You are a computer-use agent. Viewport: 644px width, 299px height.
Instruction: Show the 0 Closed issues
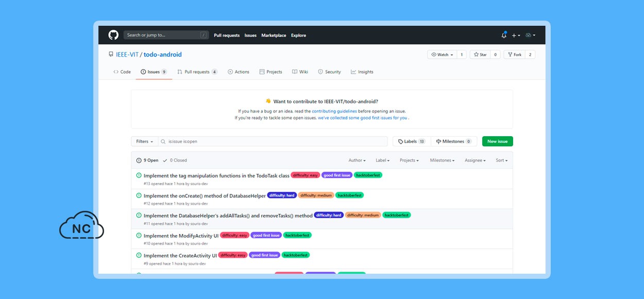click(x=175, y=160)
